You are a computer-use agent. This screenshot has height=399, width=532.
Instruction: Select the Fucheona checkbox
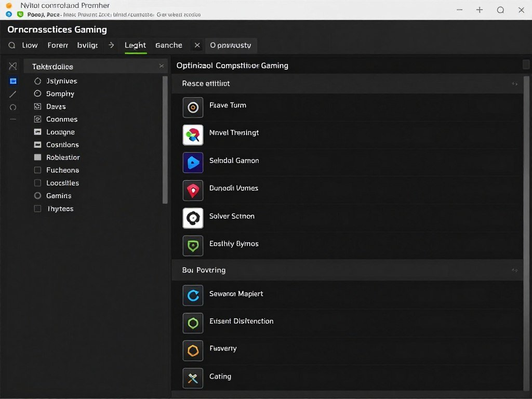click(x=37, y=170)
